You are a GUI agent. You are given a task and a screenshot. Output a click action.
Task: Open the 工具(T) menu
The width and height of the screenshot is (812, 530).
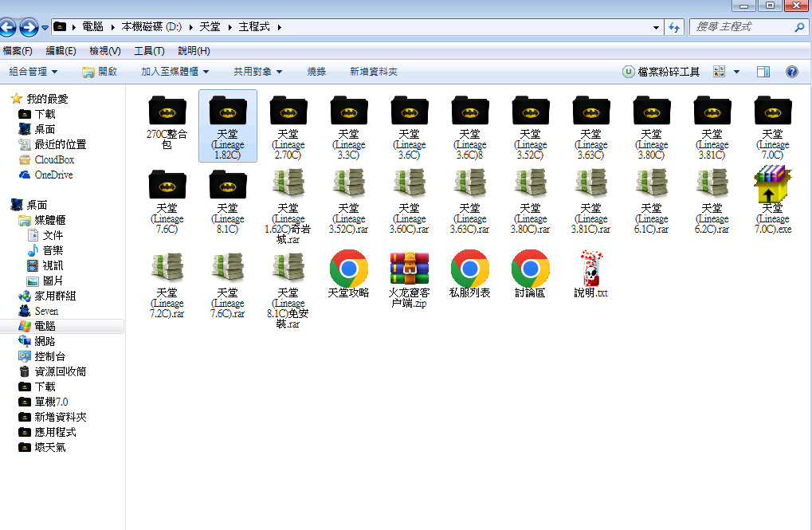click(149, 51)
